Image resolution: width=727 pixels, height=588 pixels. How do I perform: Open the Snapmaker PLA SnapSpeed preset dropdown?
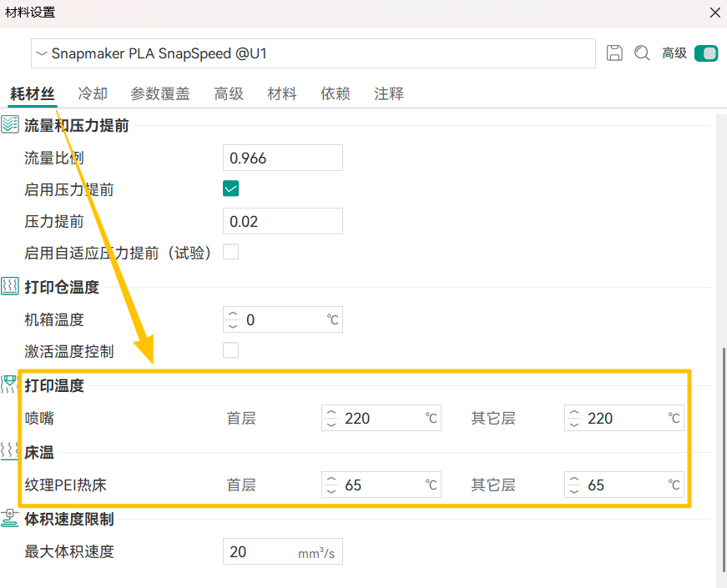click(x=313, y=53)
